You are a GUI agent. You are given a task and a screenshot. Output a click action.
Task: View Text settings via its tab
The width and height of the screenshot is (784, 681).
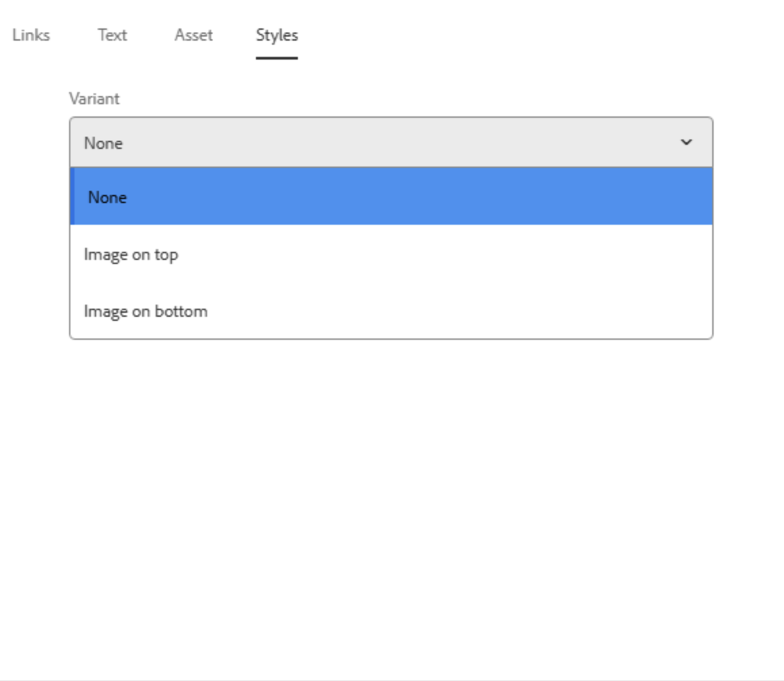coord(112,35)
